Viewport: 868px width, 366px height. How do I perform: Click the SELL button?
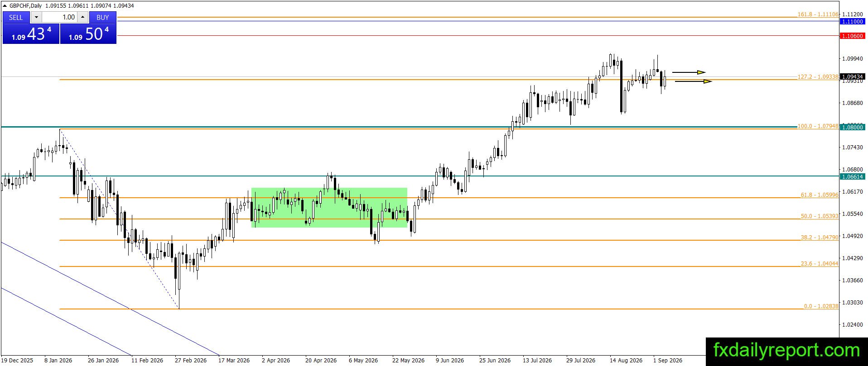[x=16, y=17]
